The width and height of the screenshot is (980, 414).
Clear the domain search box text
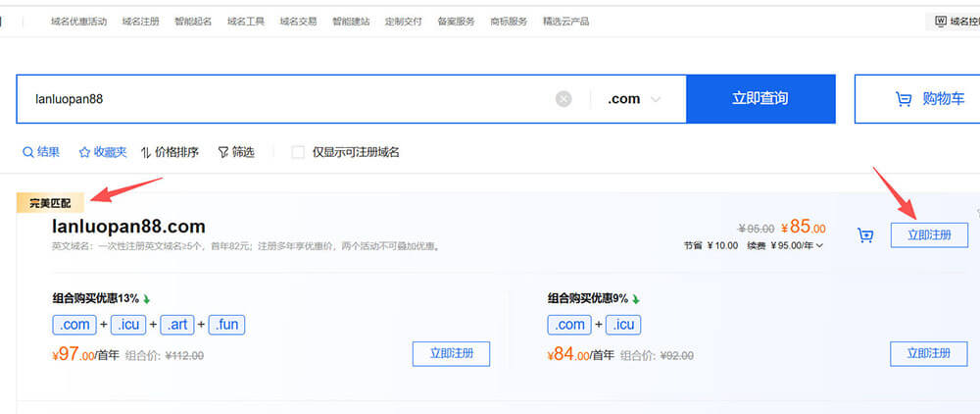(563, 99)
